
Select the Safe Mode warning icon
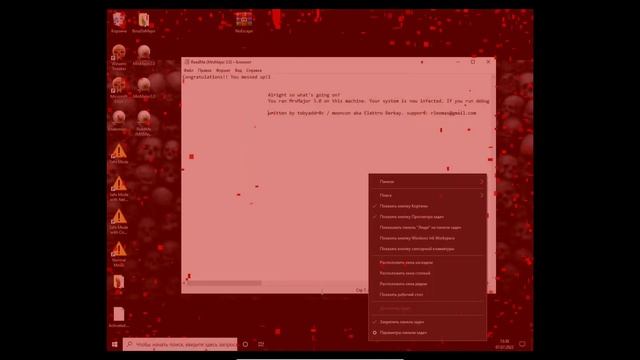pos(119,153)
